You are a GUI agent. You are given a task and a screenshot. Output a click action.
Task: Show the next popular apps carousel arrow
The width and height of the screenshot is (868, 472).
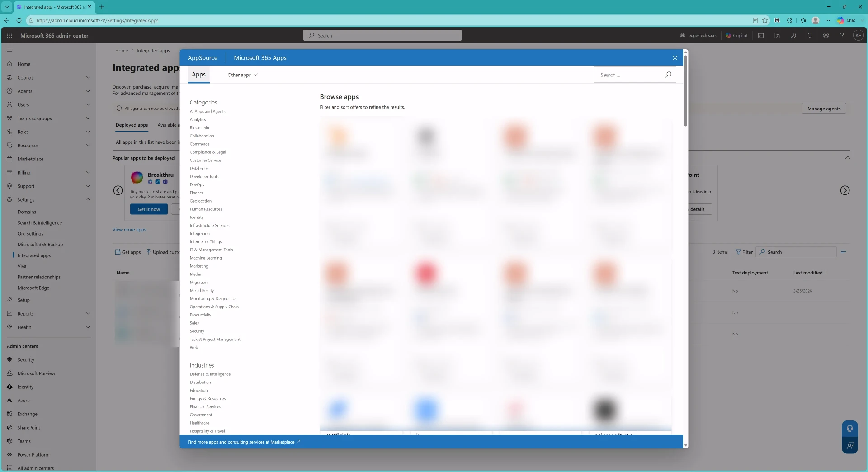(x=844, y=190)
